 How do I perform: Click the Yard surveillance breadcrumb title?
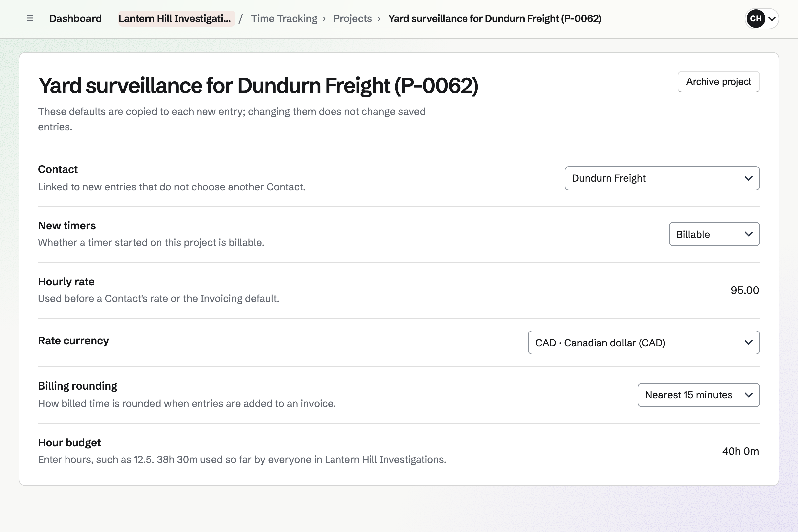(495, 18)
